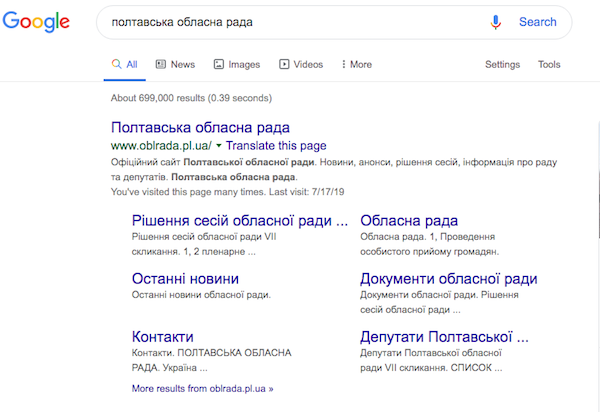Click the Google logo

36,24
